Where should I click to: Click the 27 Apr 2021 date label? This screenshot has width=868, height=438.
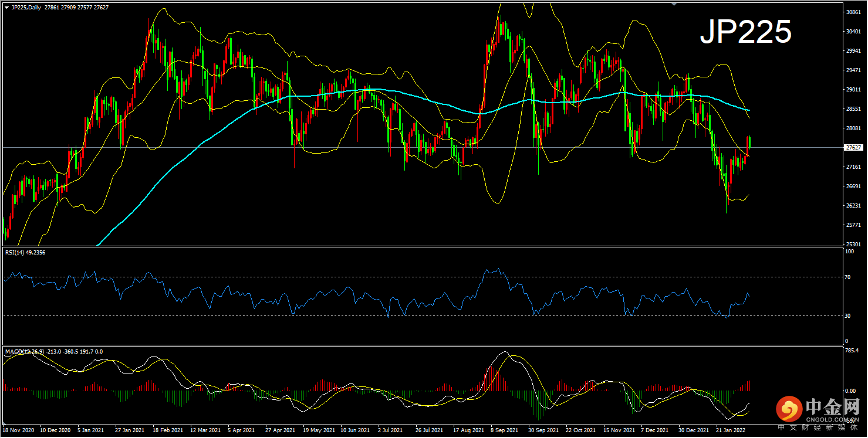pyautogui.click(x=280, y=430)
